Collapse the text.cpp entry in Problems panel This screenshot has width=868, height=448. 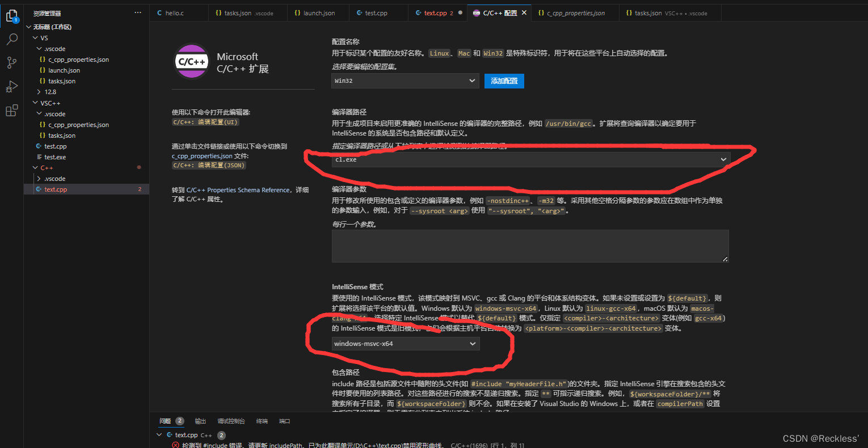tap(159, 434)
